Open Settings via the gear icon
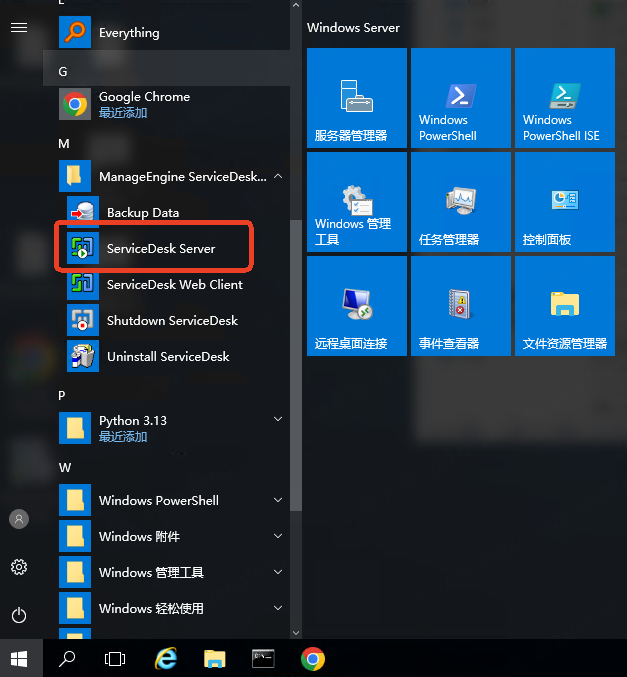Image resolution: width=627 pixels, height=677 pixels. [19, 567]
